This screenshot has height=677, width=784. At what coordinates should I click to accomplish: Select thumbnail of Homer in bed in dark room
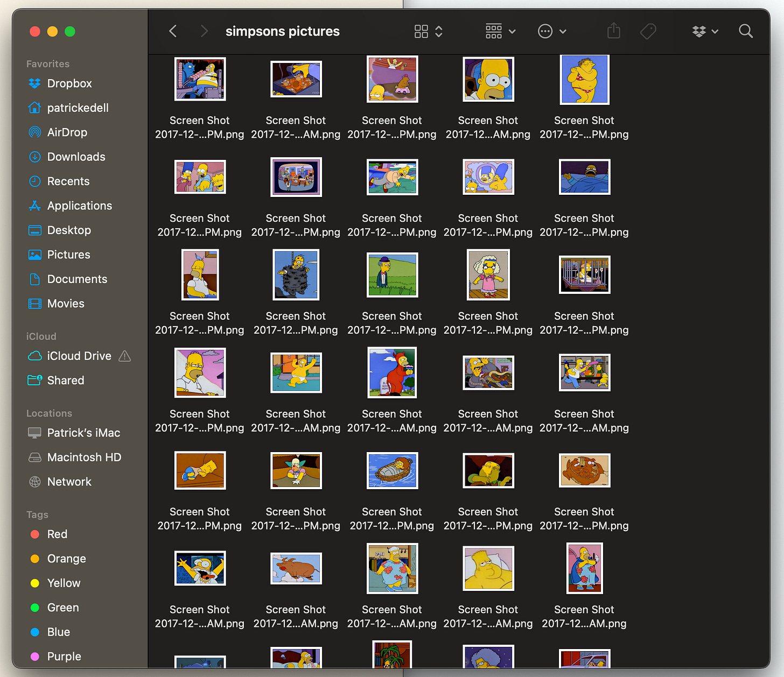(x=585, y=177)
